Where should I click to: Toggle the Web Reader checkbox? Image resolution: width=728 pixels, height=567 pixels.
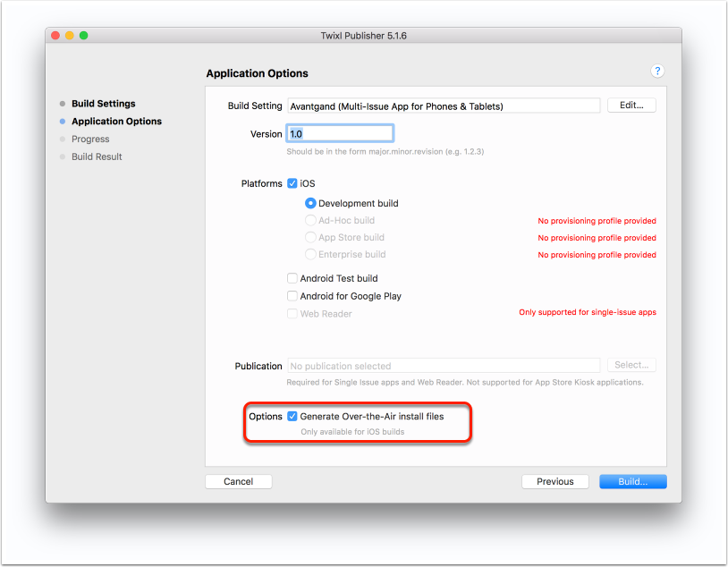click(x=292, y=313)
